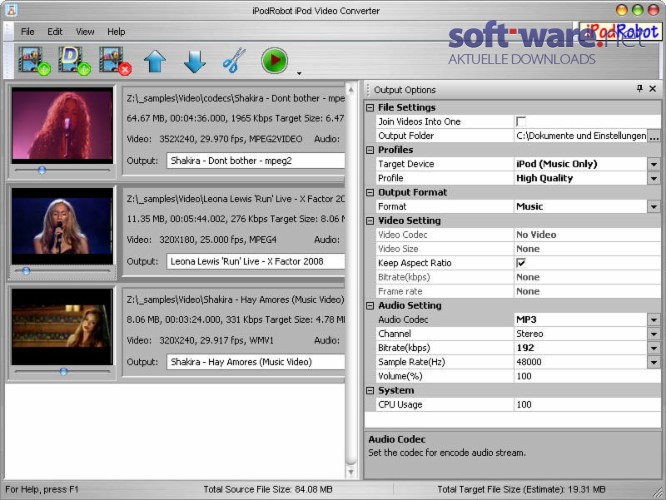Open the scissors trim tool
This screenshot has width=666, height=500.
click(x=234, y=60)
